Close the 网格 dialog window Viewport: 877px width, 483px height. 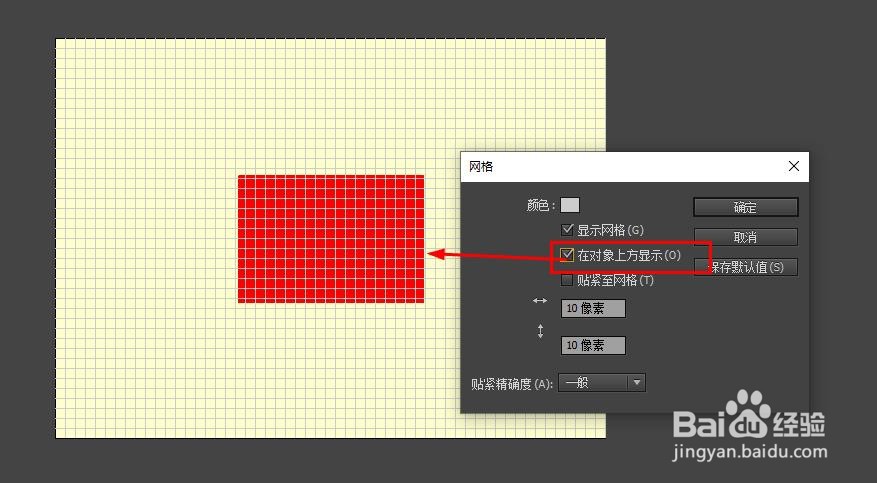794,166
